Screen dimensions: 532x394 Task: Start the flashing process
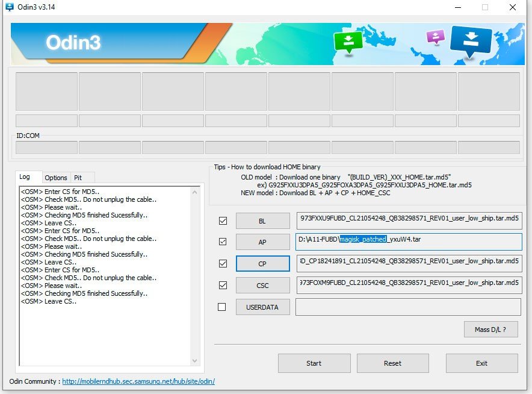click(314, 363)
